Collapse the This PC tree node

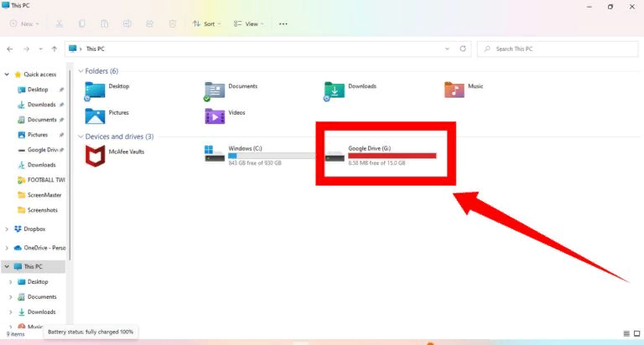point(7,266)
